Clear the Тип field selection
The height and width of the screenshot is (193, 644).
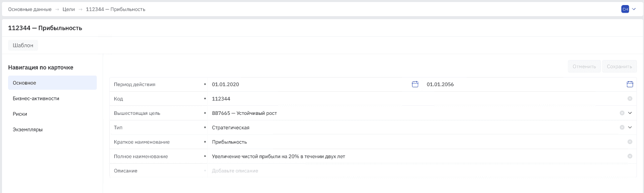pos(622,127)
